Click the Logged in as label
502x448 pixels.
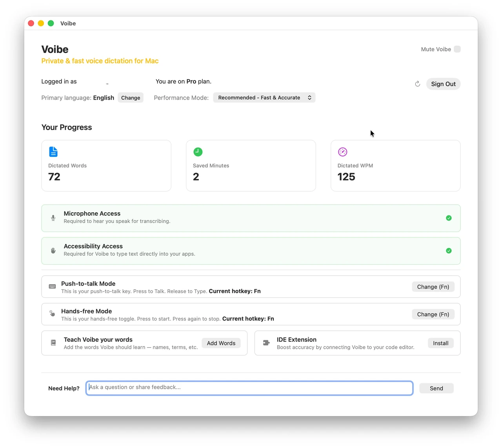click(59, 82)
